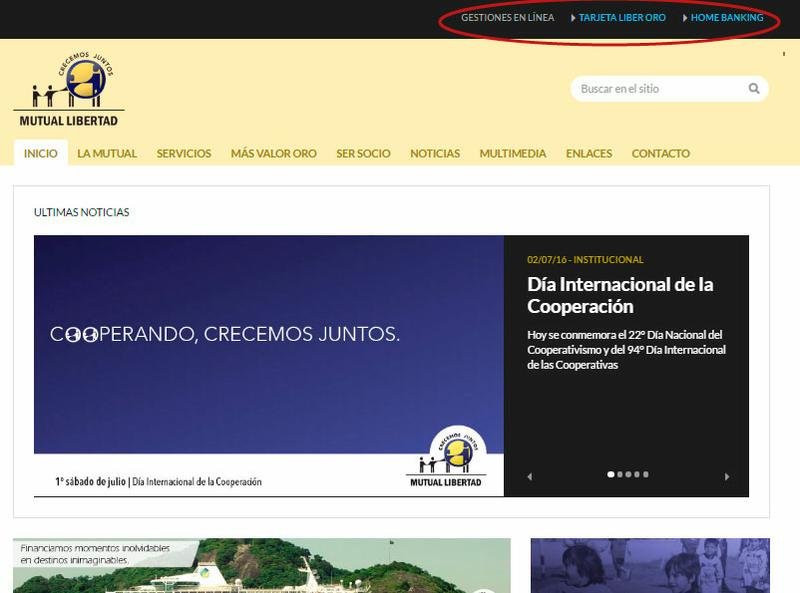Click arrow beside Home Banking
Viewport: 800px width, 593px height.
(685, 18)
